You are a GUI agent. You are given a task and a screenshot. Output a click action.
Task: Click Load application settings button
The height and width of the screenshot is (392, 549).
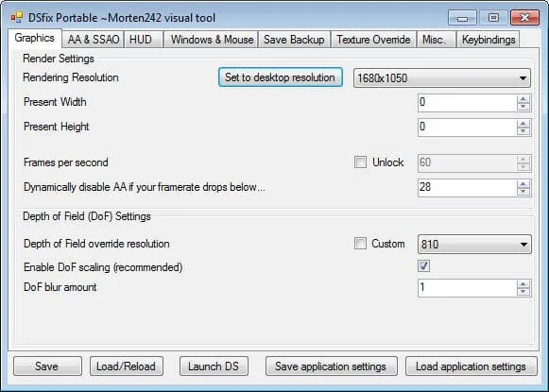click(472, 366)
